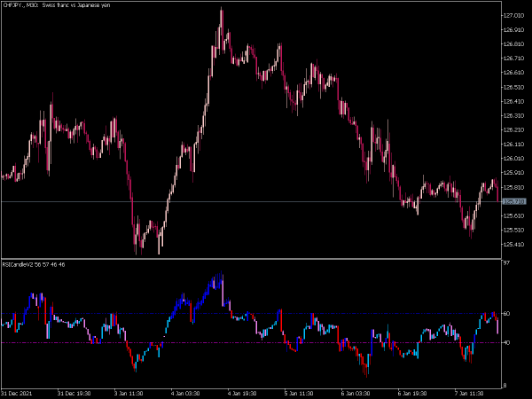Image resolution: width=532 pixels, height=399 pixels.
Task: Click the 126.510 price scale label
Action: [x=514, y=87]
